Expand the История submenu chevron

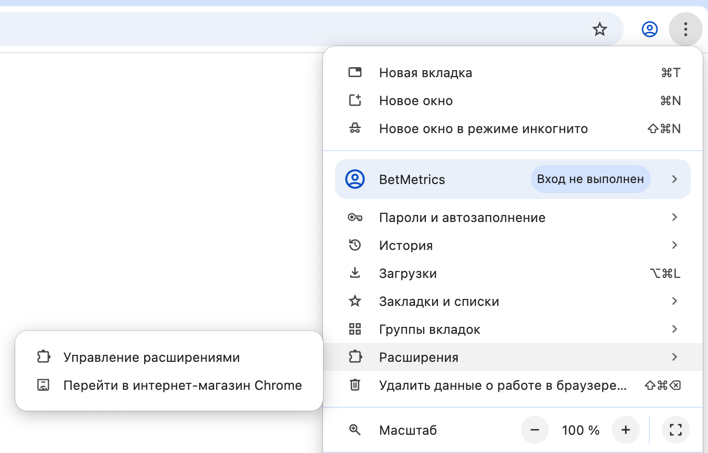point(675,245)
